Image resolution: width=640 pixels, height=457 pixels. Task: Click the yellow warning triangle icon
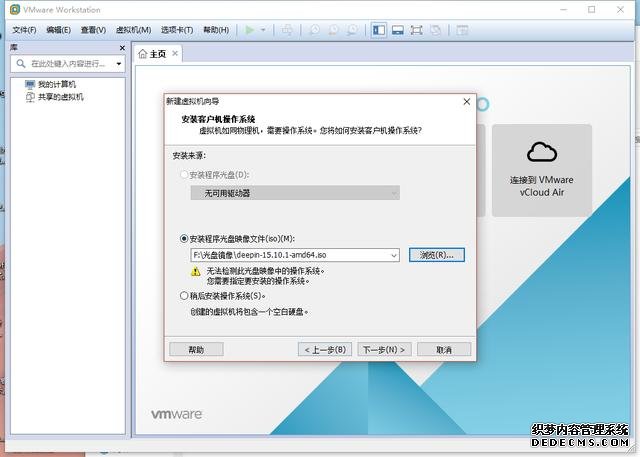point(196,271)
